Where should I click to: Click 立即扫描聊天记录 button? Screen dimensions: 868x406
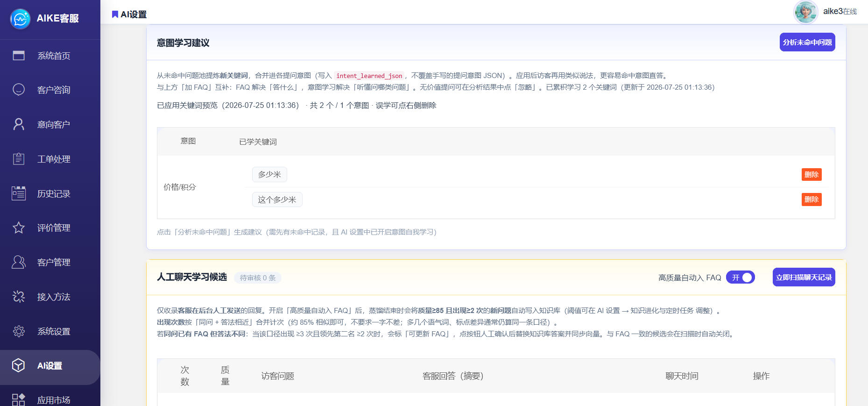(804, 277)
